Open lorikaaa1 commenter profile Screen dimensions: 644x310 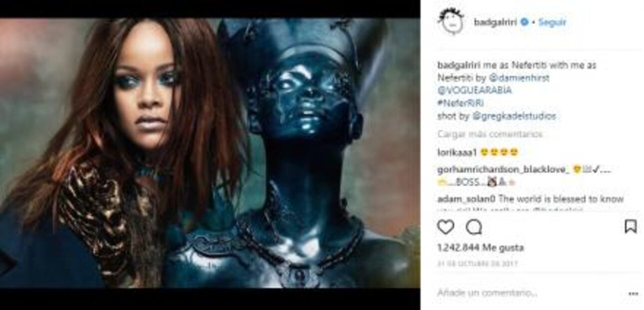point(457,152)
